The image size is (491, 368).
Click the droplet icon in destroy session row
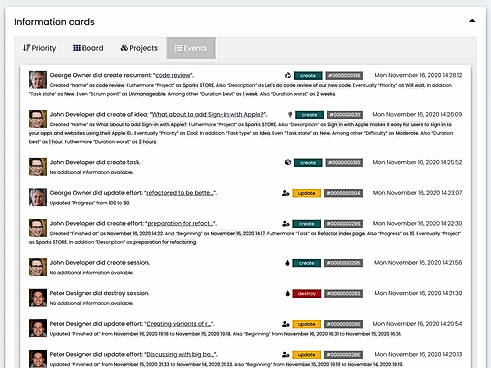click(x=287, y=294)
